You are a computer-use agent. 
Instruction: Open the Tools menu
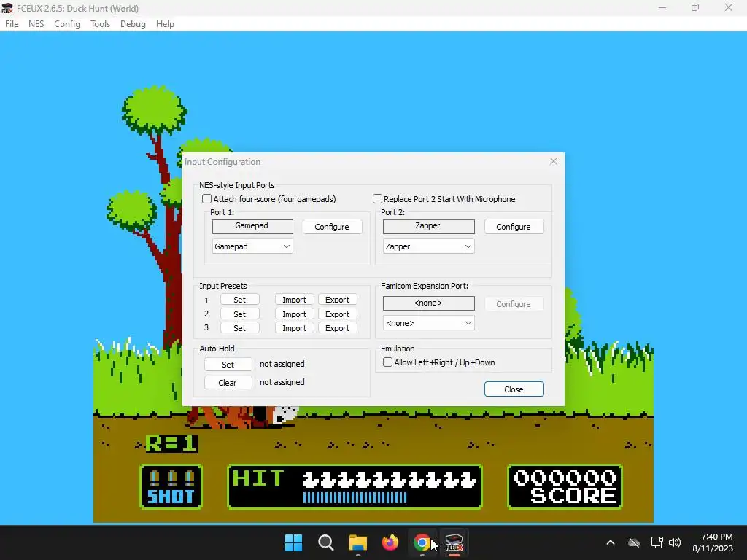(x=101, y=24)
